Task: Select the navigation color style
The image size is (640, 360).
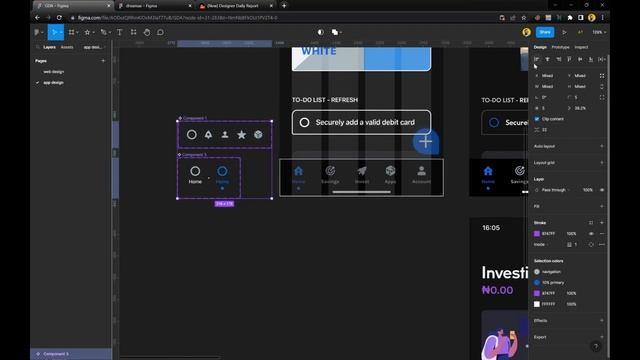Action: pyautogui.click(x=547, y=272)
